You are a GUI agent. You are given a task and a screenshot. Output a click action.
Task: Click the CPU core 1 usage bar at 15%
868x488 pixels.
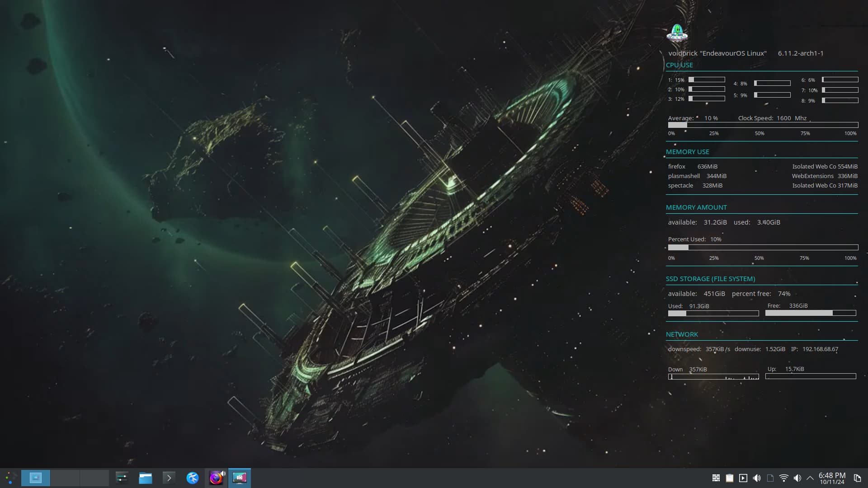coord(707,80)
